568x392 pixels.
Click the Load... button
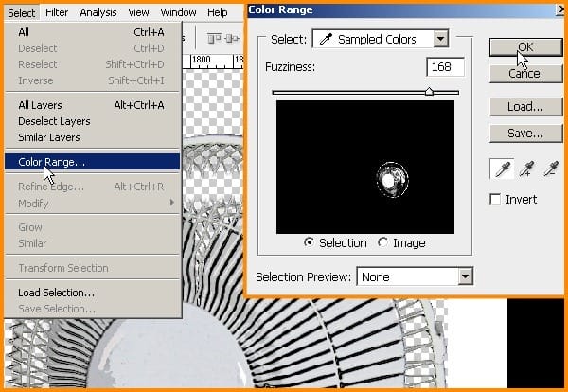(x=525, y=106)
